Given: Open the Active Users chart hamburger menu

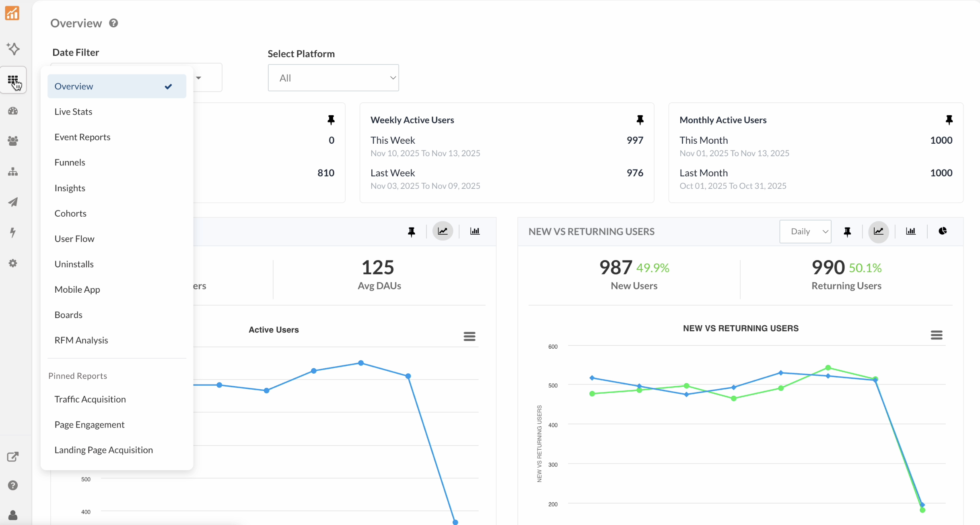Looking at the screenshot, I should pyautogui.click(x=469, y=336).
